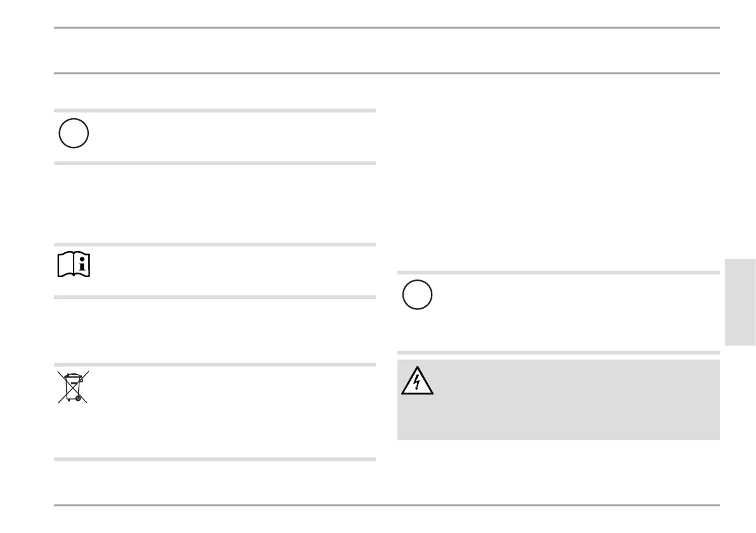
Task: Click the gray bar just above the warning box
Action: 559,353
